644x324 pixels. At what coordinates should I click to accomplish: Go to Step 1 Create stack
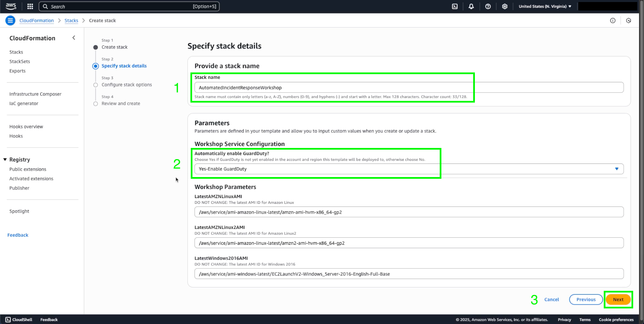coord(114,47)
